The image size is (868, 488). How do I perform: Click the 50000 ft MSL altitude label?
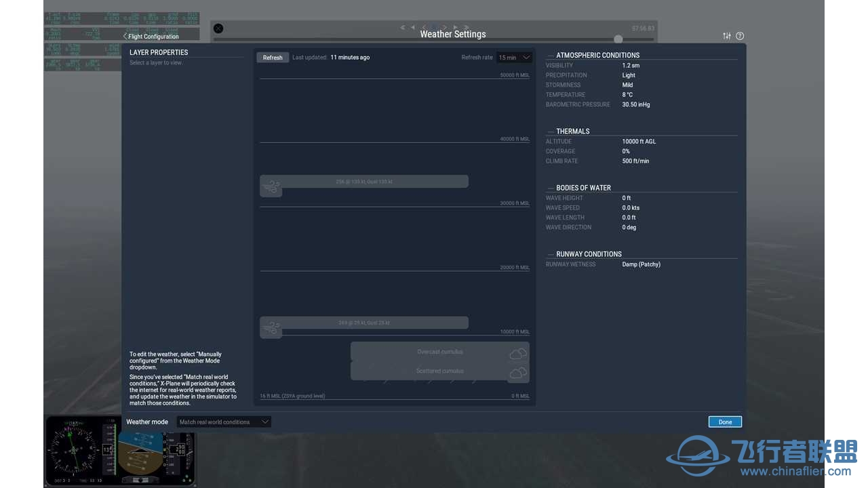click(x=515, y=75)
